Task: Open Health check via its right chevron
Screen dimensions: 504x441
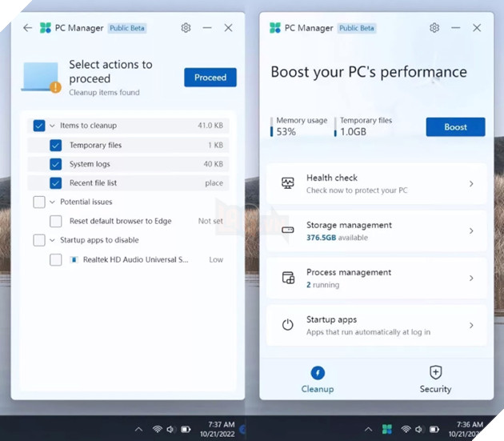Action: (x=471, y=183)
